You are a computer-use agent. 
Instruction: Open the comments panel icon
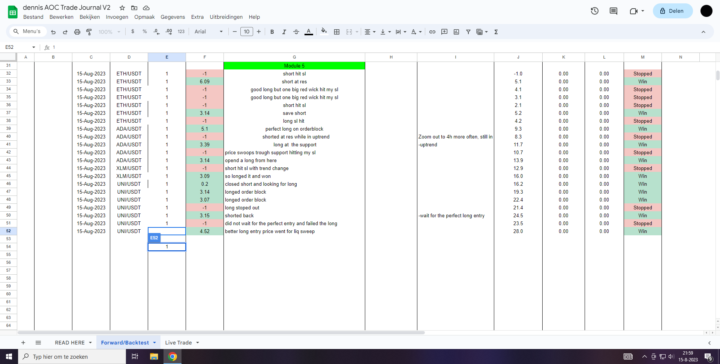(x=613, y=11)
